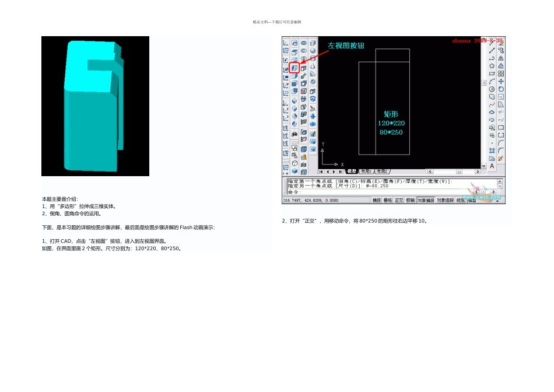The height and width of the screenshot is (392, 554).
Task: Jump to last layout tab arrow
Action: [340, 171]
